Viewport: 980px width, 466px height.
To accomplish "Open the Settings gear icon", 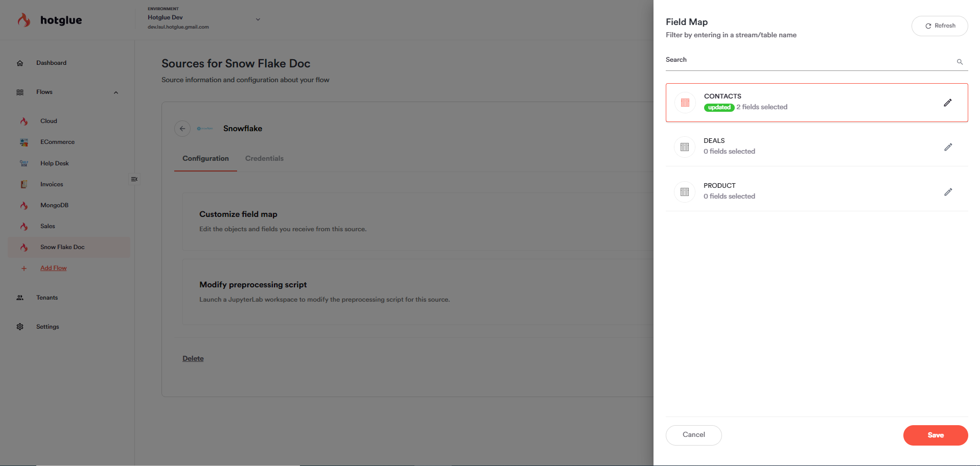I will click(20, 327).
